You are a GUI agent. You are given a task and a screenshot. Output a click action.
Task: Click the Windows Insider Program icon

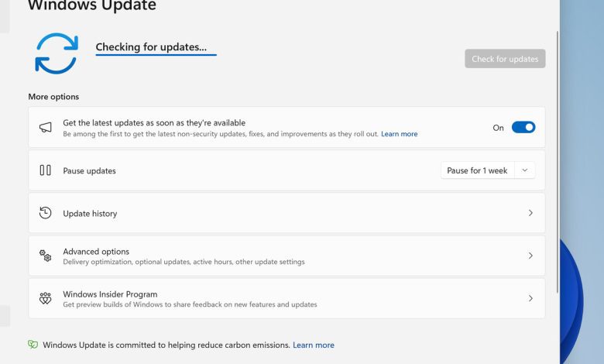(x=46, y=298)
